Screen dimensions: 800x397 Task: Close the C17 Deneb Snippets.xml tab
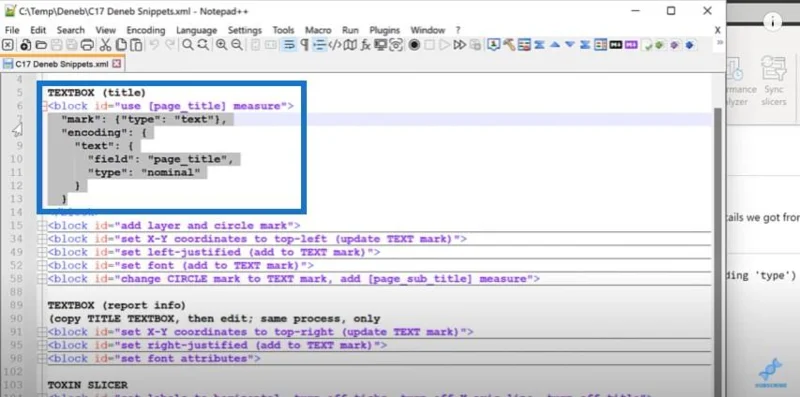point(117,64)
